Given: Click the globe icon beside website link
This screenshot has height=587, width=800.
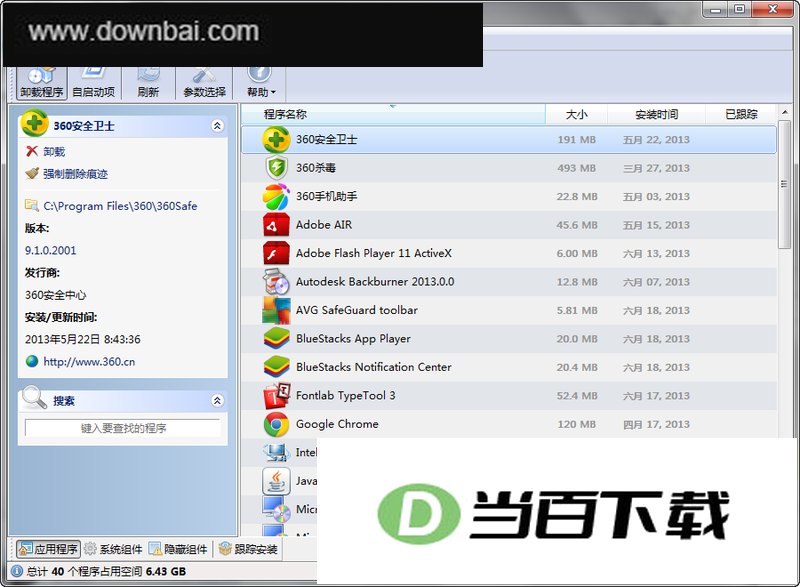Looking at the screenshot, I should tap(32, 362).
